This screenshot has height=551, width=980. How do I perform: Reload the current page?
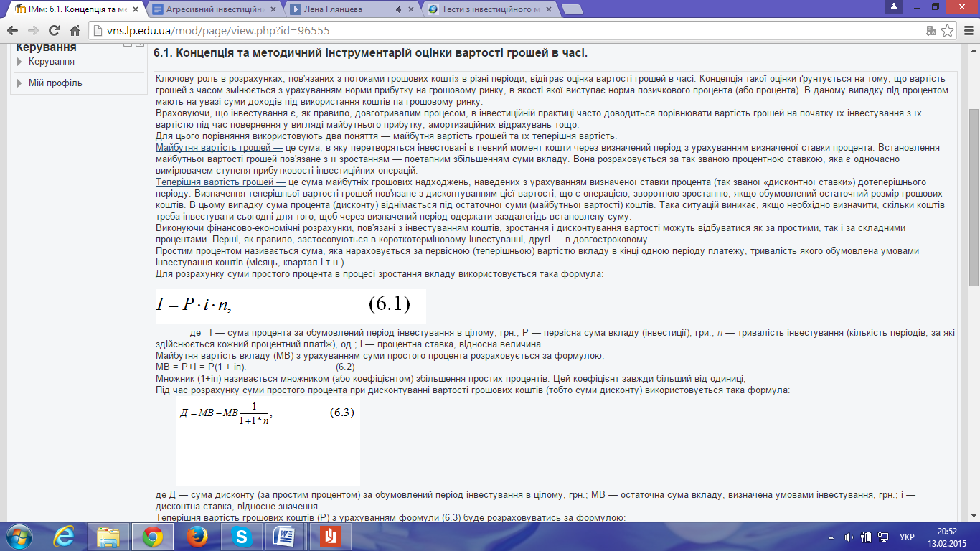[x=54, y=32]
